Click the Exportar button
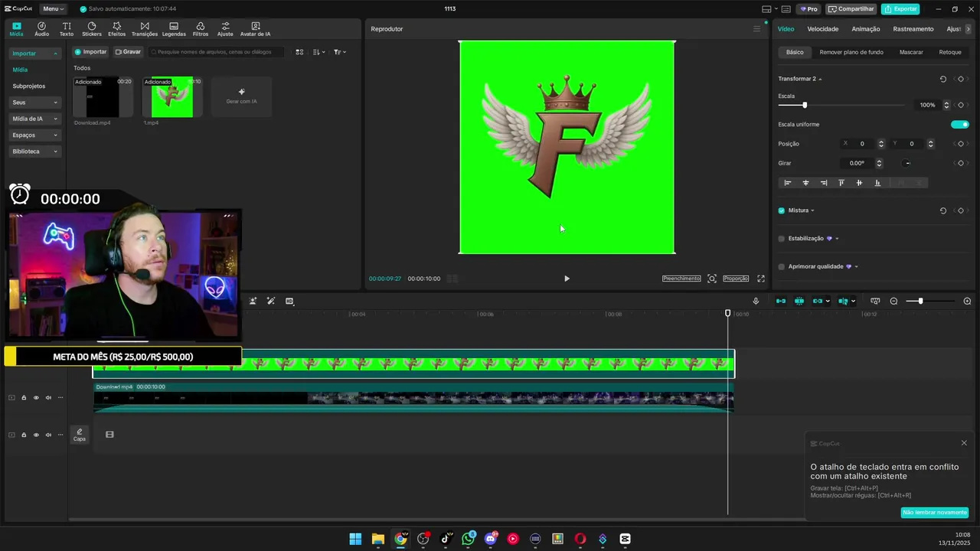This screenshot has width=980, height=551. pyautogui.click(x=900, y=9)
